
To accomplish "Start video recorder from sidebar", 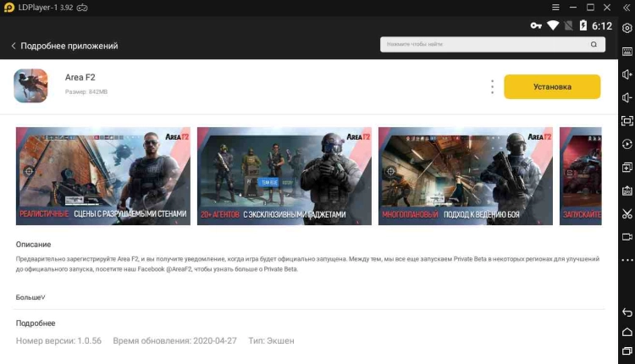I will (x=627, y=237).
